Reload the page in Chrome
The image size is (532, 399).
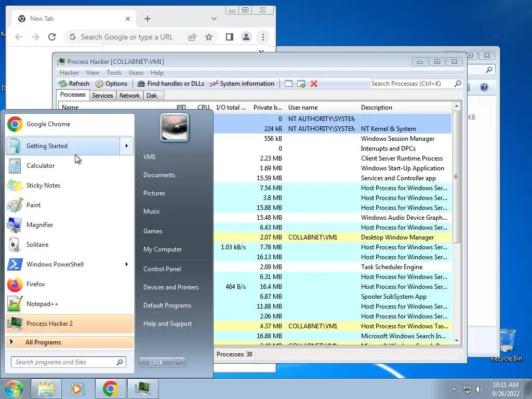pos(52,37)
